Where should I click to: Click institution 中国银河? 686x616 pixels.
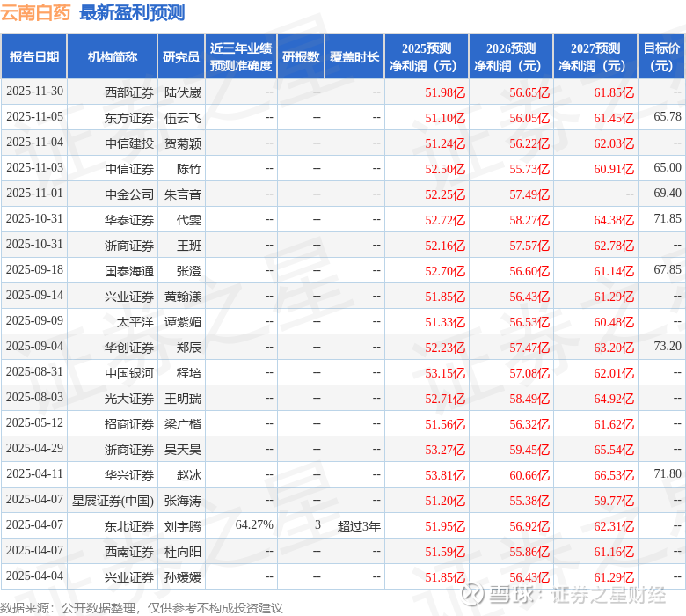tap(129, 373)
